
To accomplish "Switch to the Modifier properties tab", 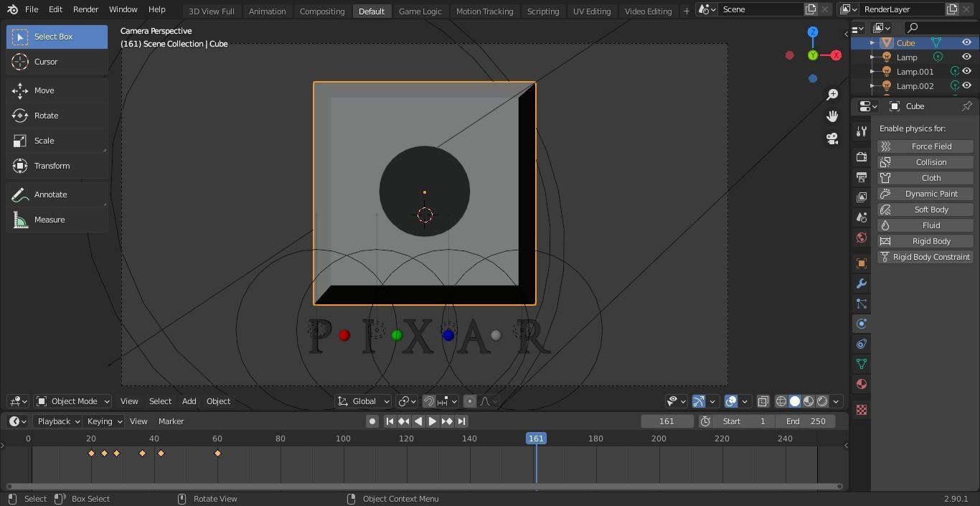I will pos(861,284).
